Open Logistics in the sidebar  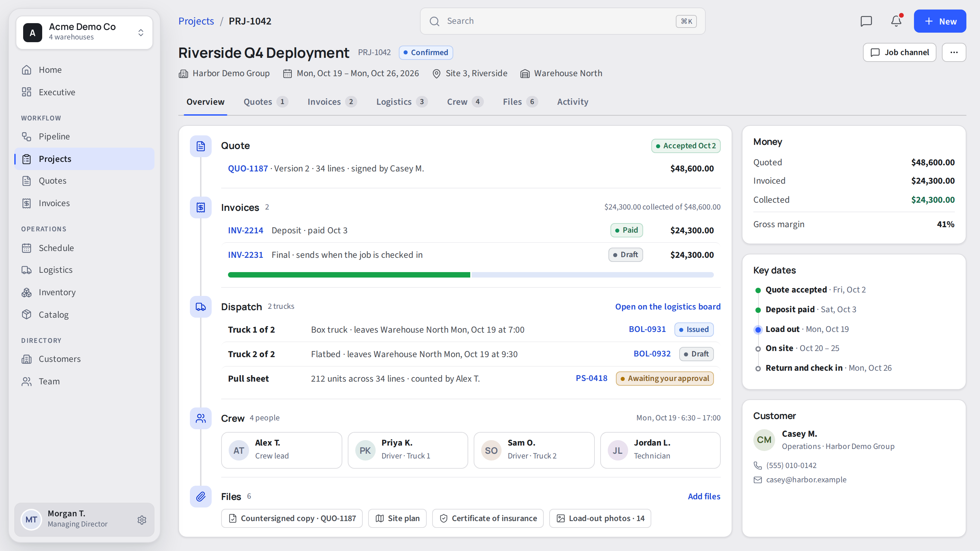pos(84,270)
